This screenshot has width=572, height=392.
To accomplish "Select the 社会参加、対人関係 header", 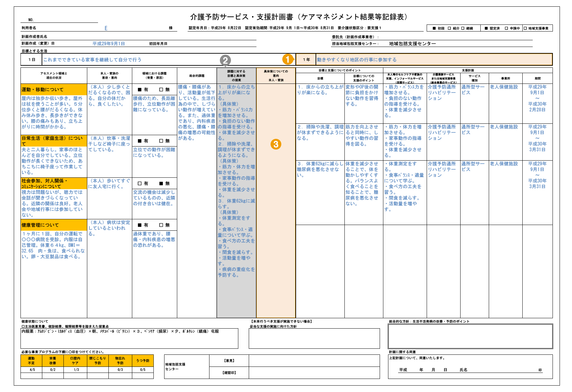I will 54,183.
